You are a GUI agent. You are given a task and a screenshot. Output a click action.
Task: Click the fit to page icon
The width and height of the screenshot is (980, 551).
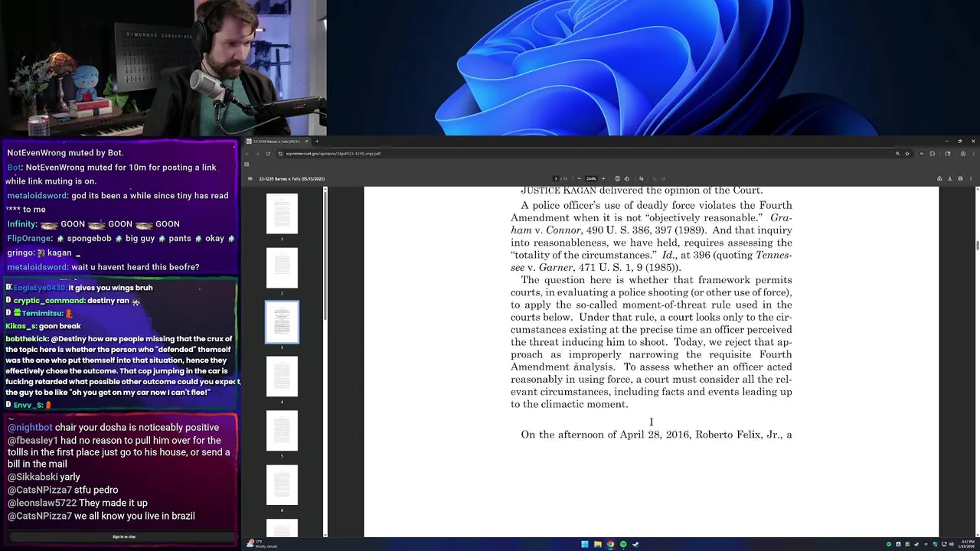[x=617, y=179]
